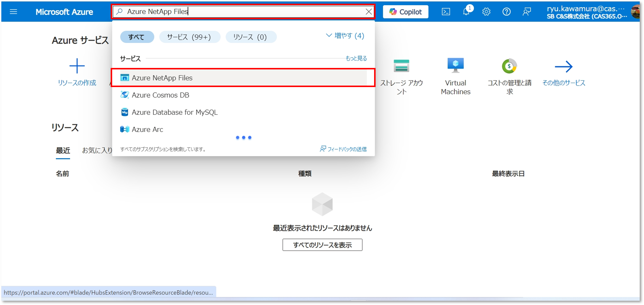
Task: Open the ストレージ アカウント service icon
Action: [x=401, y=66]
